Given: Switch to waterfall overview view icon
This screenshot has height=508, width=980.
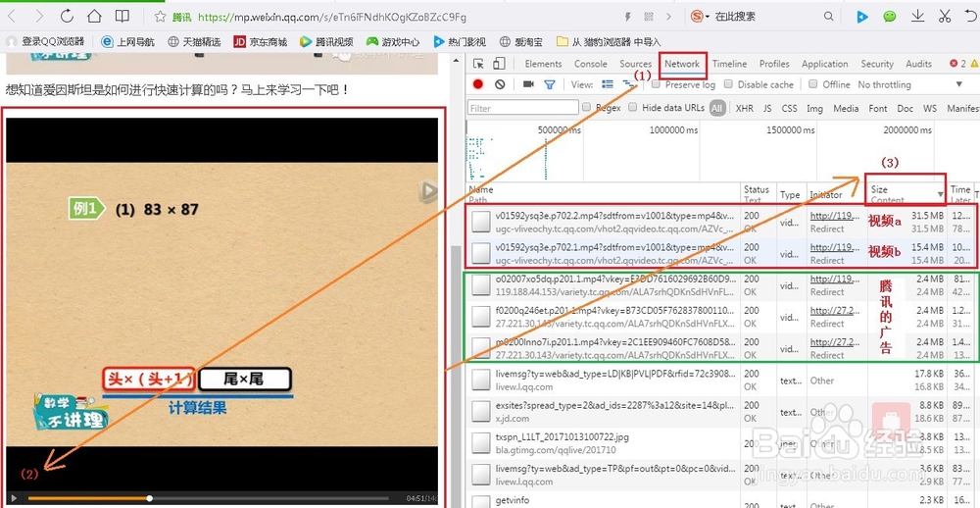Looking at the screenshot, I should 627,84.
